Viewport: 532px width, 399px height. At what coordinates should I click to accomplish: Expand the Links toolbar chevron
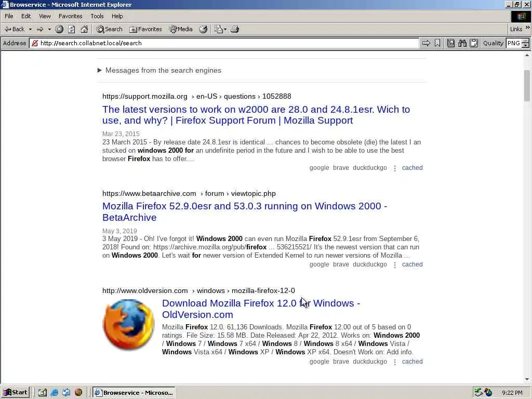[x=528, y=28]
